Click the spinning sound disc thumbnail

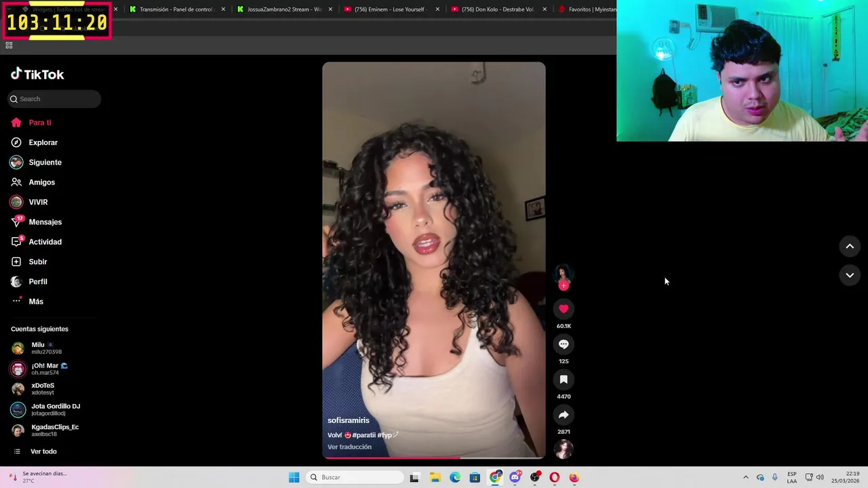coord(564,449)
